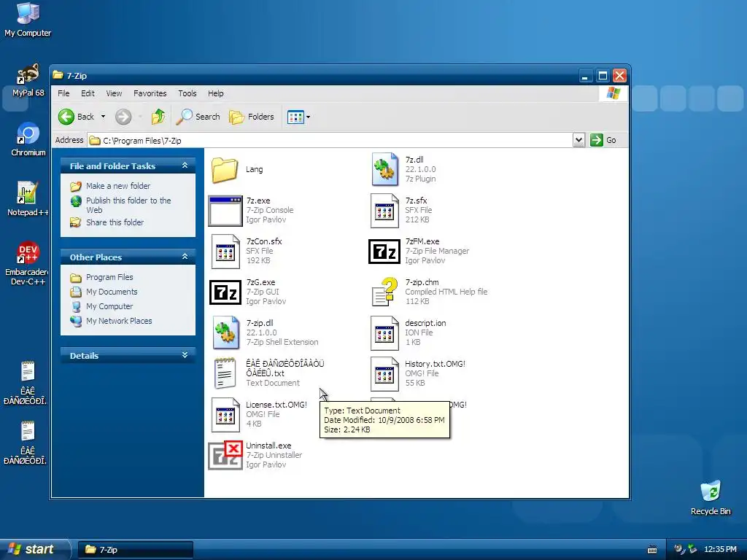Screen dimensions: 747x560
Task: Select the History.txt.OMG! file icon
Action: pos(385,374)
